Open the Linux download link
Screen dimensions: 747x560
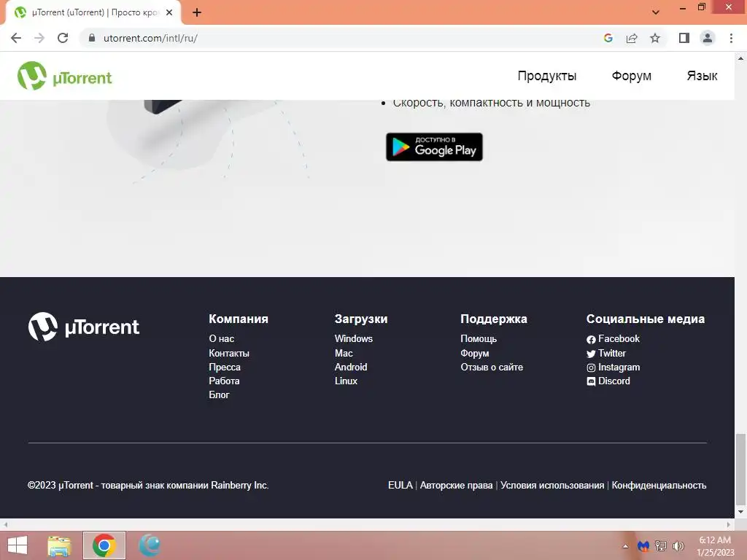point(346,381)
